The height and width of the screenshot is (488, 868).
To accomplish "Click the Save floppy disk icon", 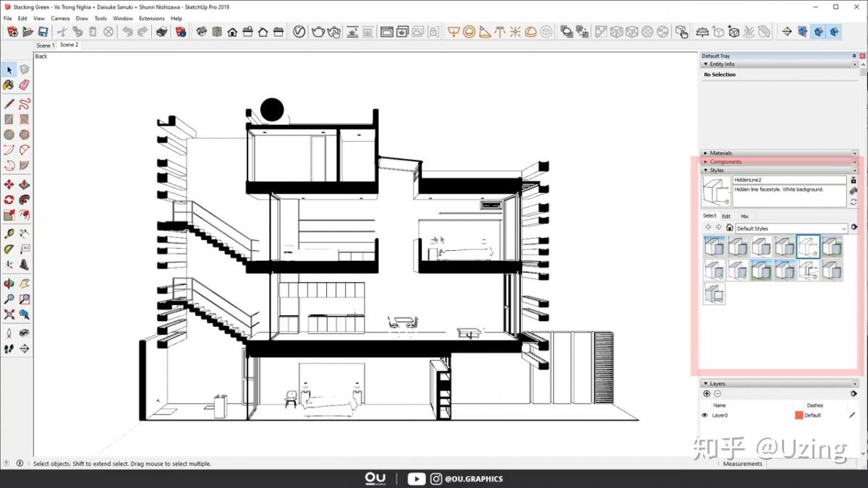I will [43, 32].
